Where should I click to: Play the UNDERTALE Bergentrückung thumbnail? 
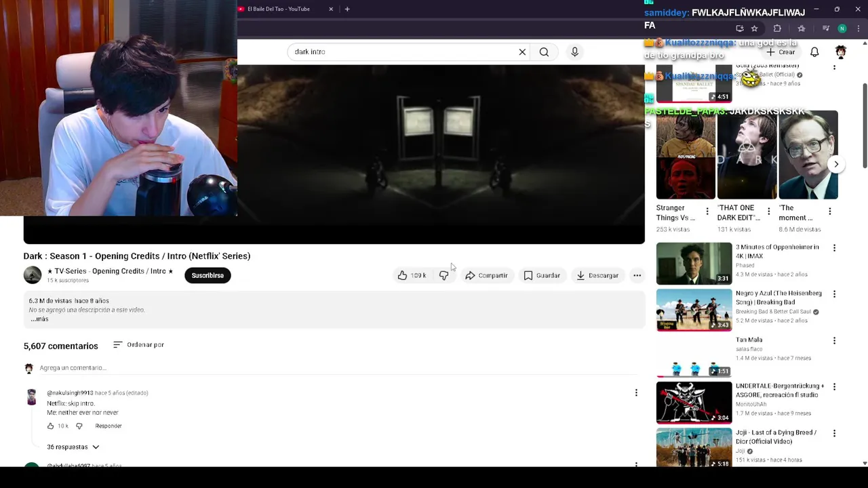coord(694,403)
